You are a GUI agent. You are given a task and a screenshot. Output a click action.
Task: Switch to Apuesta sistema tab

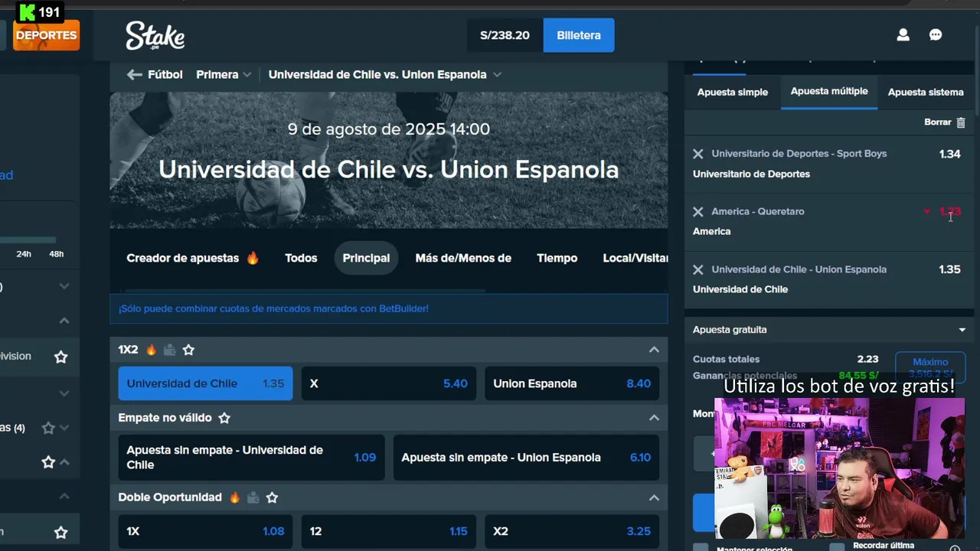tap(926, 92)
